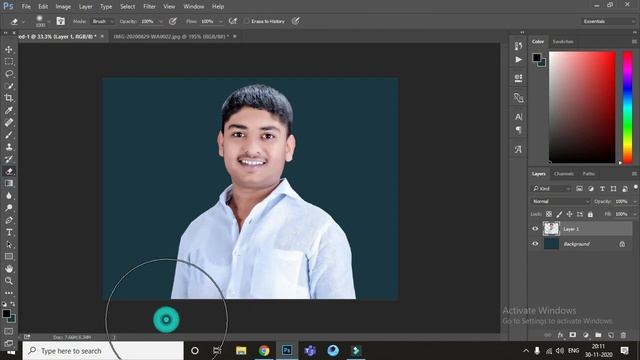Delete layer with the trash icon
The image size is (640, 360).
pos(623,335)
